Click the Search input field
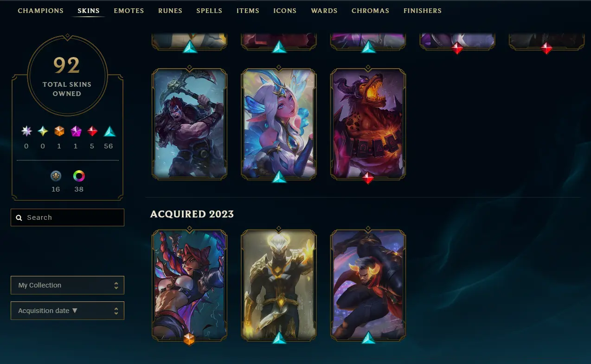 coord(67,217)
